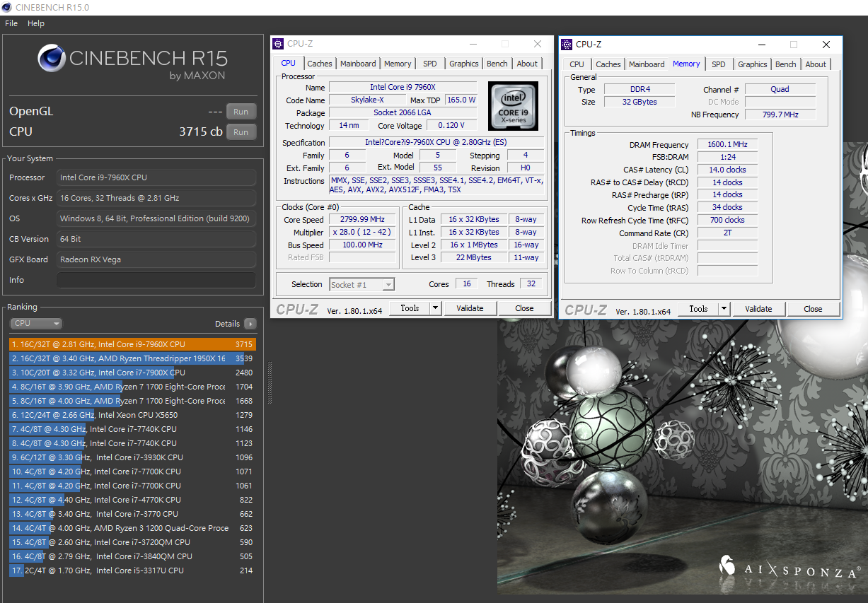The width and height of the screenshot is (868, 603).
Task: Expand Tools dropdown arrow in right CPU-Z window
Action: coord(724,309)
